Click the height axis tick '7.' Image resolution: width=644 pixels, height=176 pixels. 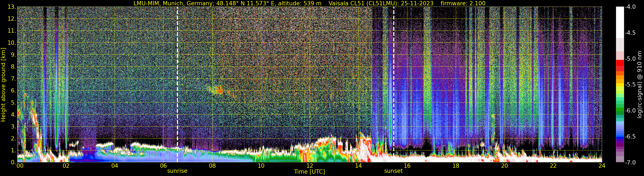click(x=13, y=79)
